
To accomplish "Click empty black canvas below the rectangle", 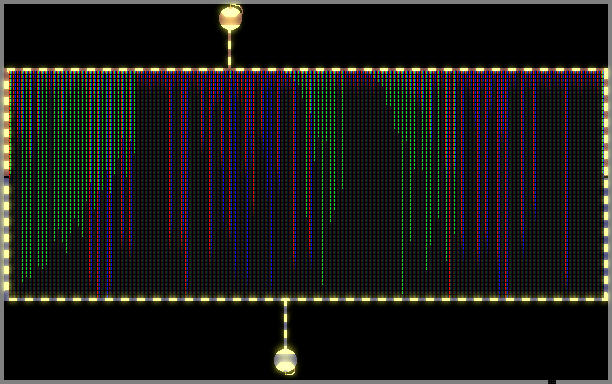I will click(x=429, y=340).
